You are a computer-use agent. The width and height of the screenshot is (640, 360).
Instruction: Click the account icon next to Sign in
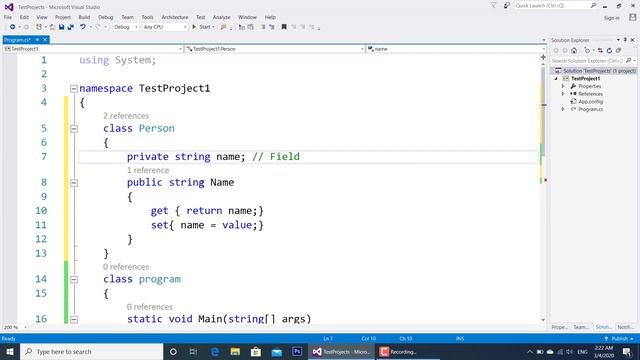632,17
